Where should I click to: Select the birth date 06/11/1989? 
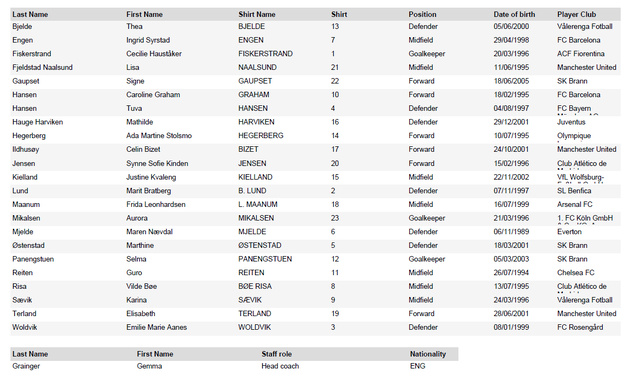pos(511,232)
